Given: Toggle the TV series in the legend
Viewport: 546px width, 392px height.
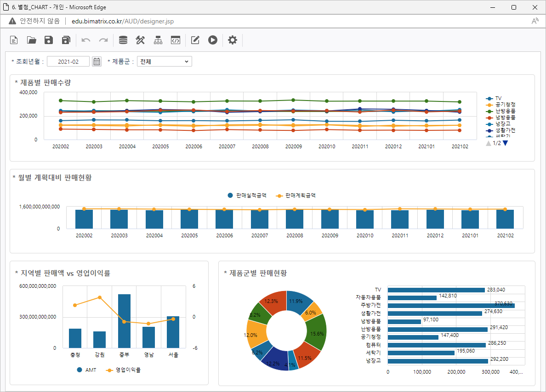Looking at the screenshot, I should click(498, 98).
